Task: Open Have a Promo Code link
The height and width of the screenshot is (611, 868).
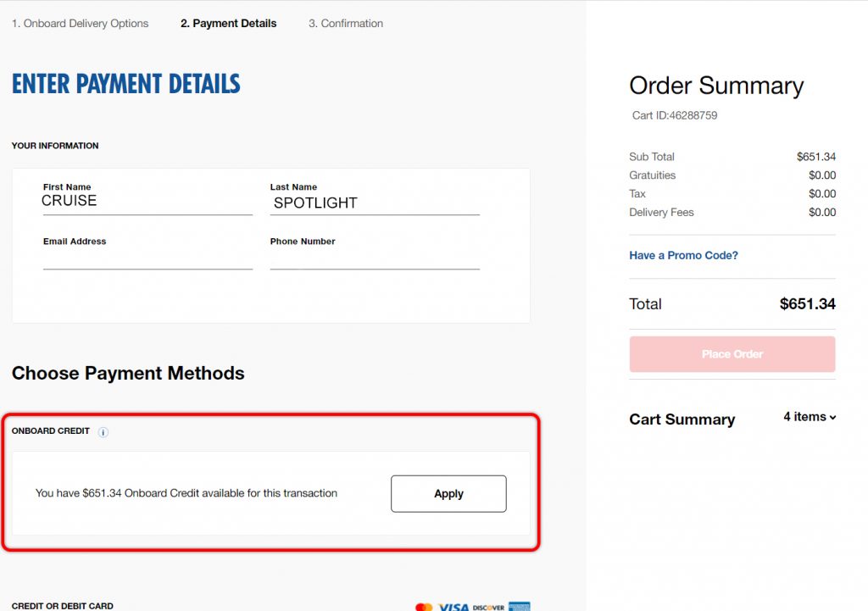Action: click(684, 255)
